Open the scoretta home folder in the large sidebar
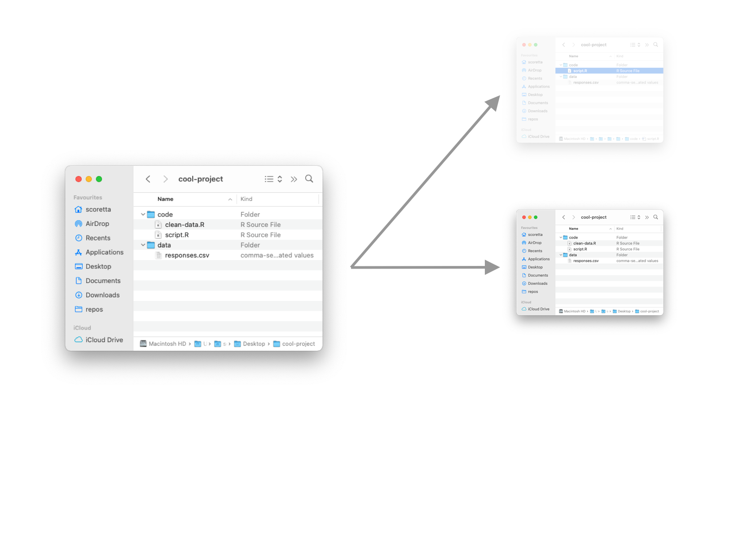 [x=98, y=209]
